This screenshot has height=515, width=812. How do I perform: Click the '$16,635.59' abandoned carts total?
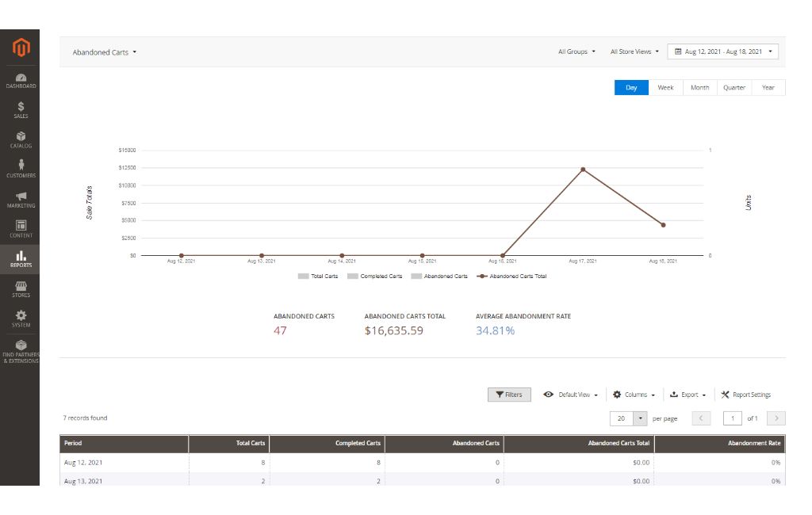(x=393, y=330)
